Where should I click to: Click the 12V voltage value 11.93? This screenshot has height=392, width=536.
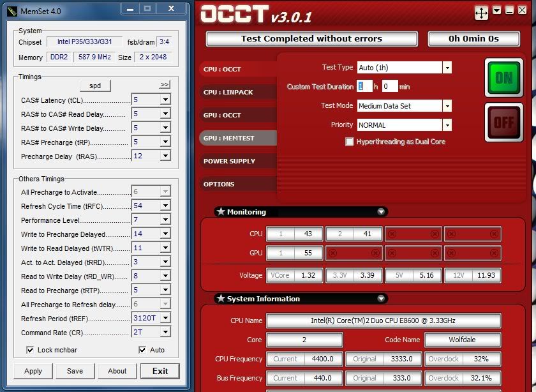pos(486,275)
